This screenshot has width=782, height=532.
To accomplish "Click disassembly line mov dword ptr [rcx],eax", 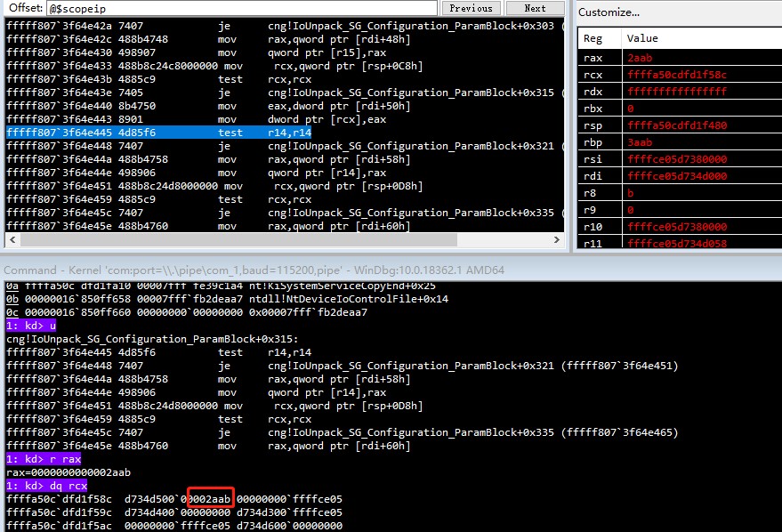I will click(196, 120).
